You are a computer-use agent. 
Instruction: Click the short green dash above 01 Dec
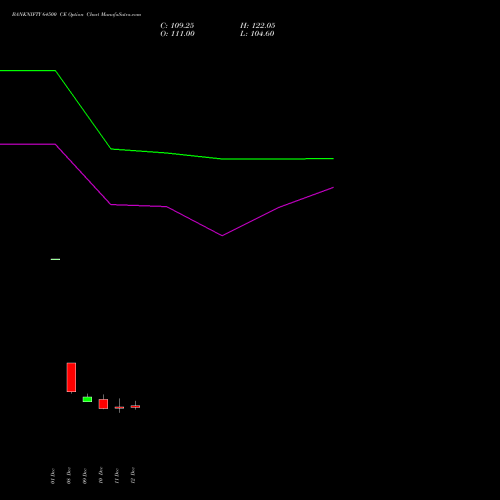tap(55, 259)
